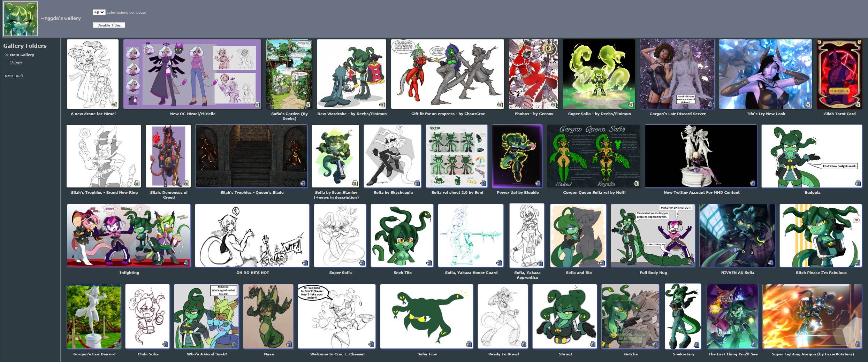Screen dimensions: 868x362
Task: Open the MMD Stuff folder
Action: pyautogui.click(x=14, y=76)
